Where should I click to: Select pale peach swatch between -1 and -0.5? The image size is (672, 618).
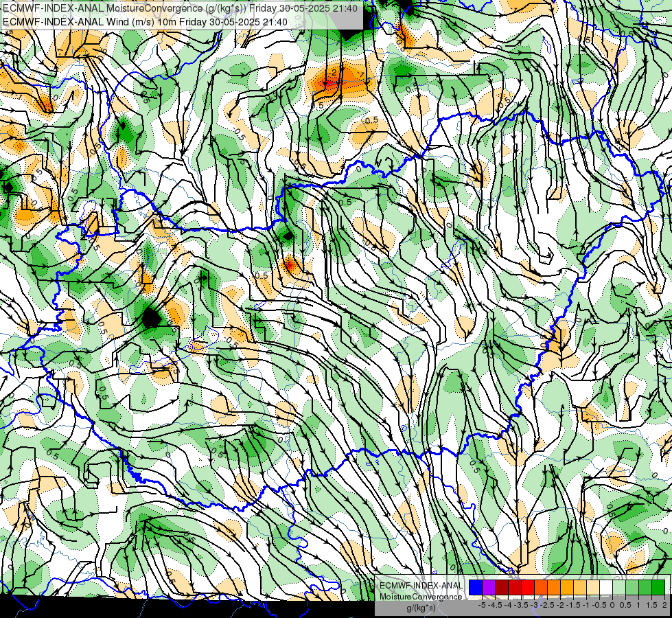point(593,588)
